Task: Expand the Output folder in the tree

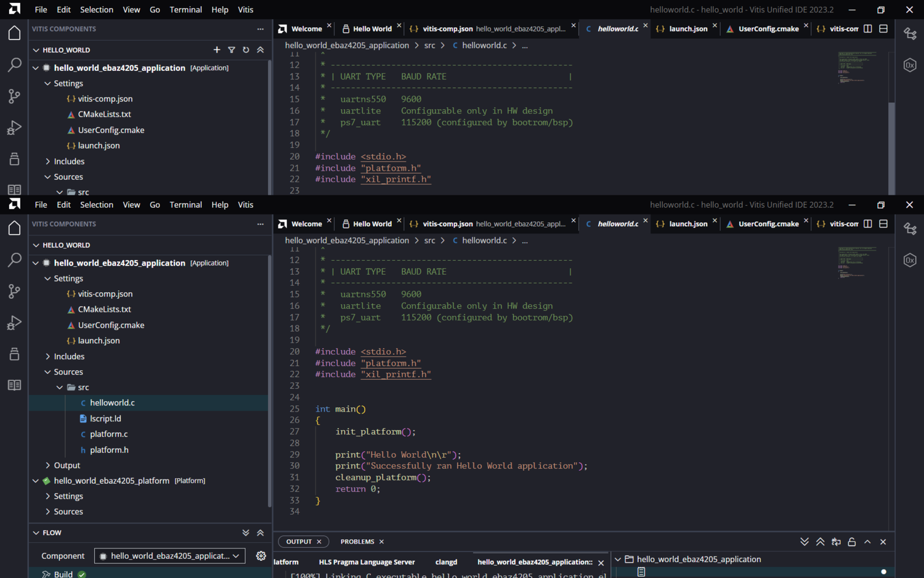Action: click(67, 465)
